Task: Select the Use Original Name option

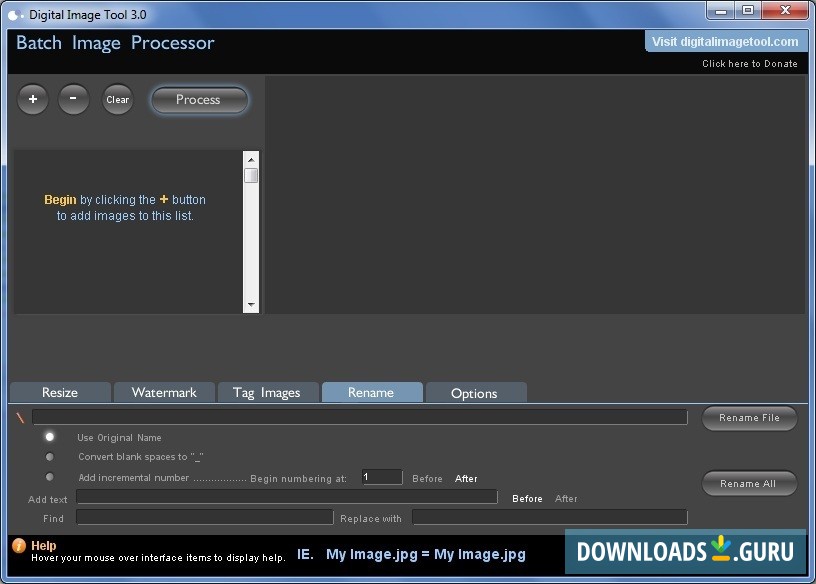Action: click(x=50, y=436)
